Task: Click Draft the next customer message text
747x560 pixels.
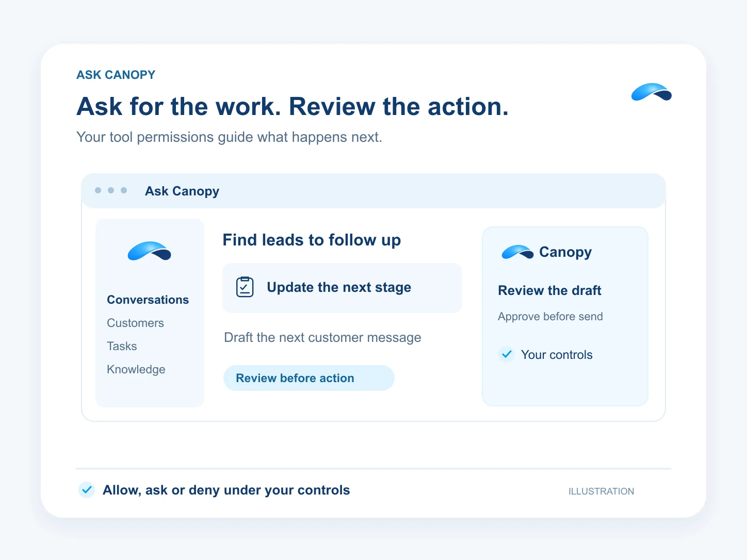Action: [322, 337]
